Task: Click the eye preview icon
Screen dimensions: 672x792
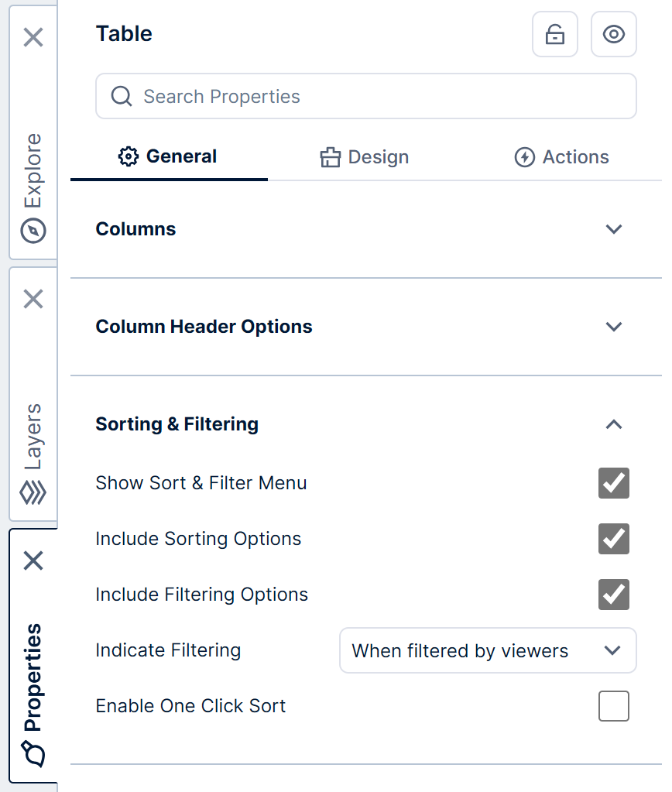Action: [x=613, y=34]
